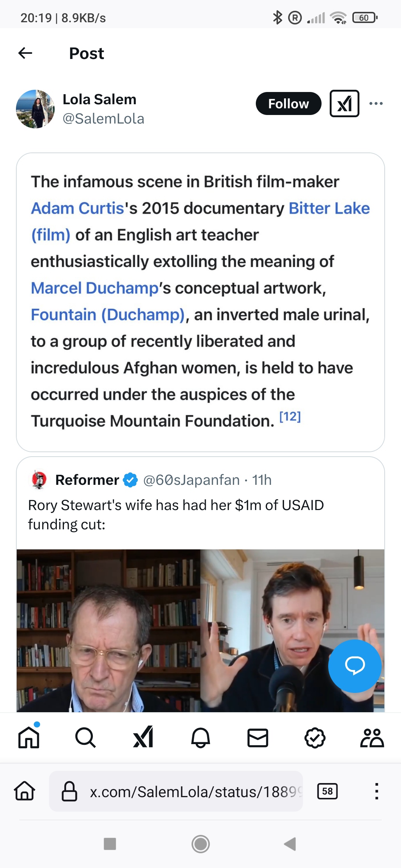
Task: Follow Lola Salem
Action: click(x=288, y=103)
